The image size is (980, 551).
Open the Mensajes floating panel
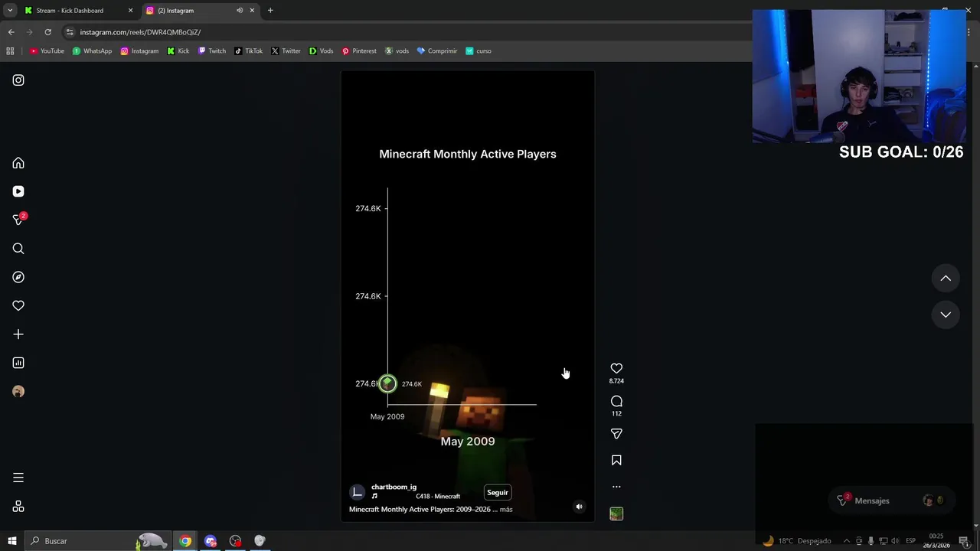pyautogui.click(x=893, y=500)
